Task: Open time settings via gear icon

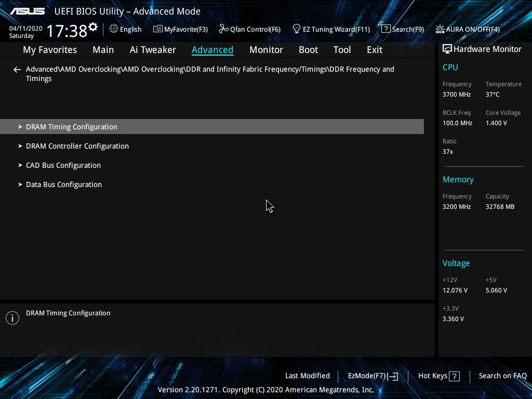Action: click(x=93, y=26)
